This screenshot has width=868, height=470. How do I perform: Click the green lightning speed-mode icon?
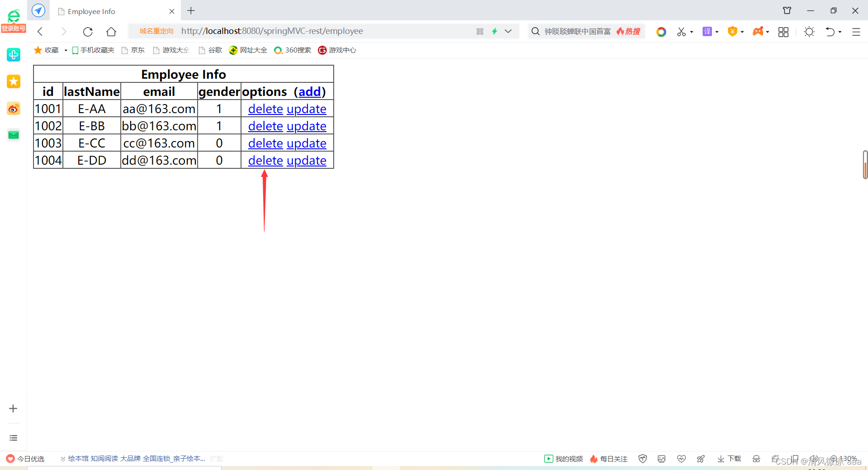[x=495, y=31]
